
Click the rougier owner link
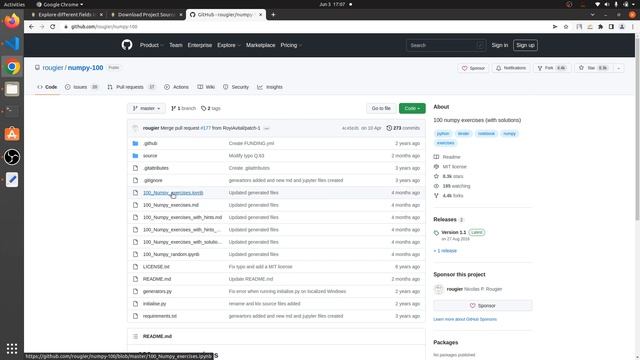pyautogui.click(x=53, y=68)
